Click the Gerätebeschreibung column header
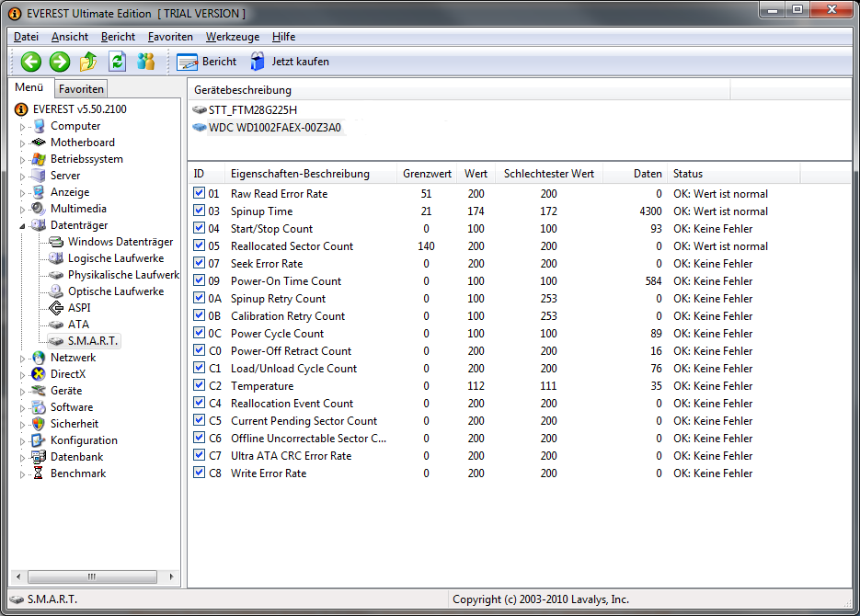This screenshot has width=860, height=616. [459, 90]
